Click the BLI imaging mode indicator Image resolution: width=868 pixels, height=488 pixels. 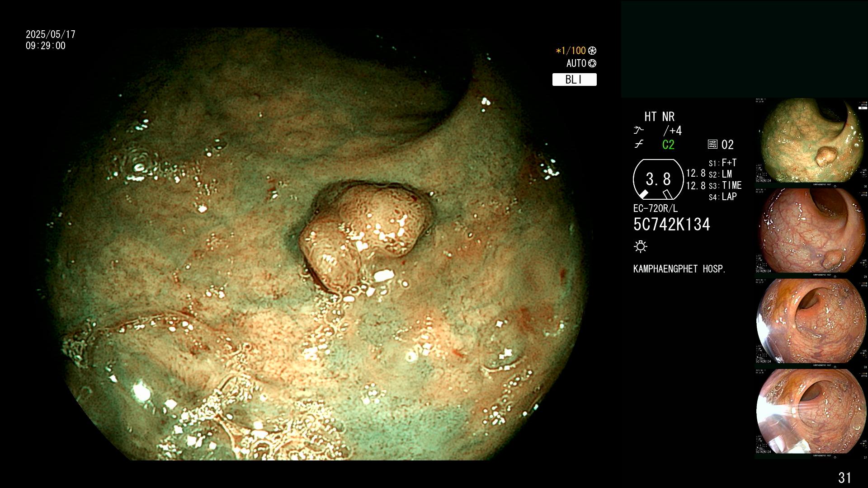point(574,80)
